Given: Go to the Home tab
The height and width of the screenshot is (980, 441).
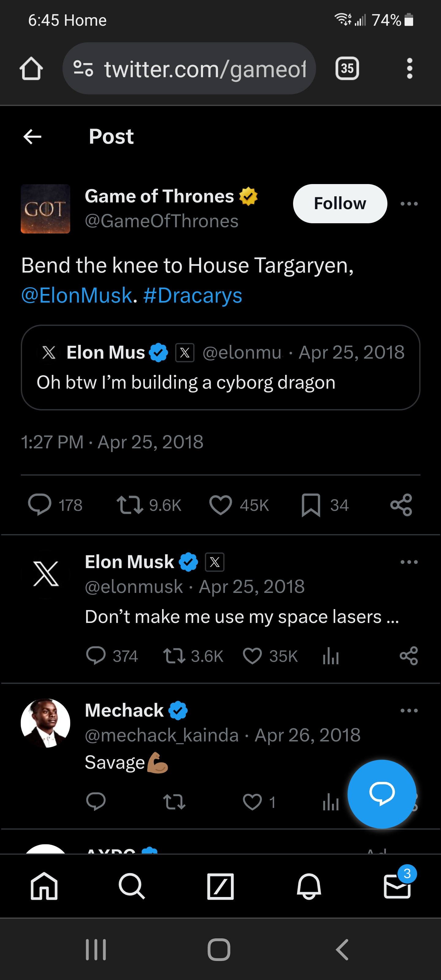Looking at the screenshot, I should click(x=44, y=886).
